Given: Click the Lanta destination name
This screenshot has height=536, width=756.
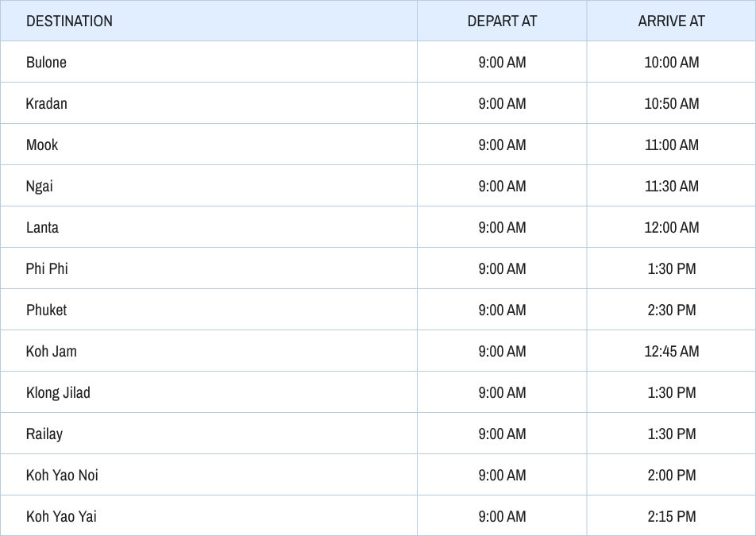Looking at the screenshot, I should pos(42,227).
